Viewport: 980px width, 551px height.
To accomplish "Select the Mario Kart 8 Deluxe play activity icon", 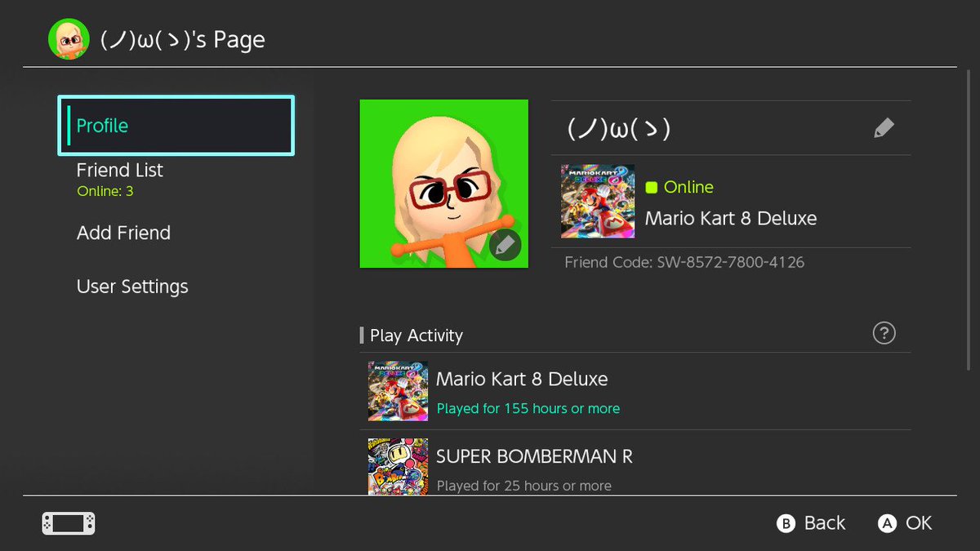I will 398,391.
